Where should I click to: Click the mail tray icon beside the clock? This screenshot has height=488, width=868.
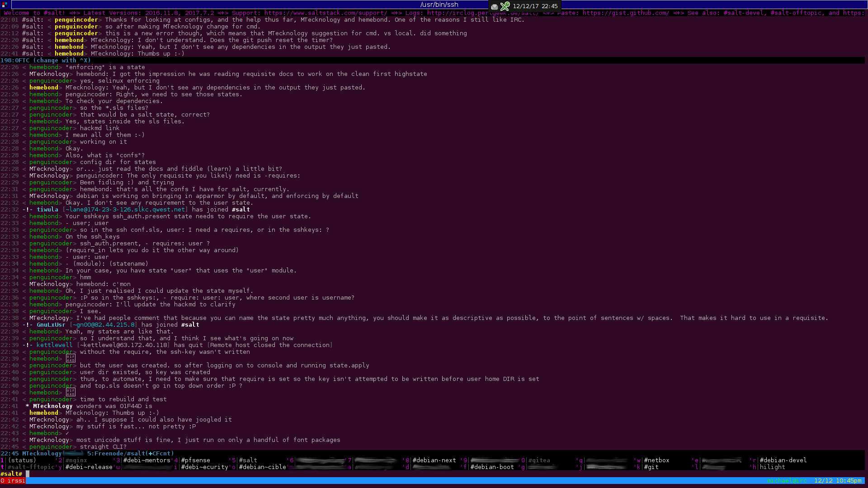(x=495, y=6)
